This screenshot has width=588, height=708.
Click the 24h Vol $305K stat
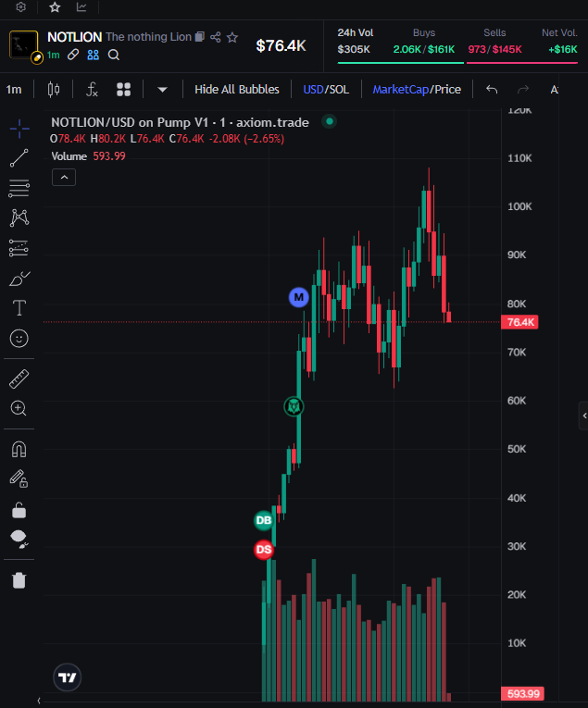[x=355, y=42]
